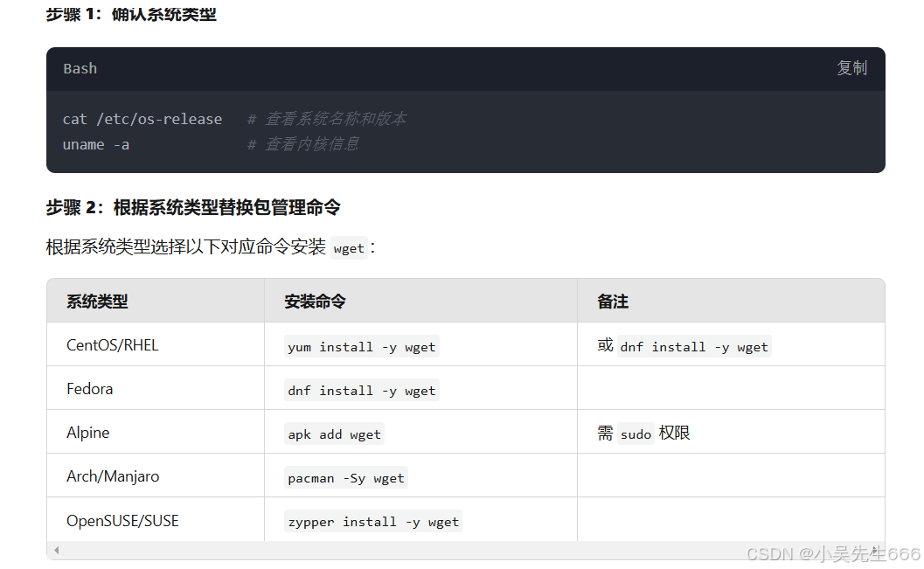Screen dimensions: 924x569
Task: Click the CSDN @小吴先生666 watermark link
Action: click(x=830, y=554)
